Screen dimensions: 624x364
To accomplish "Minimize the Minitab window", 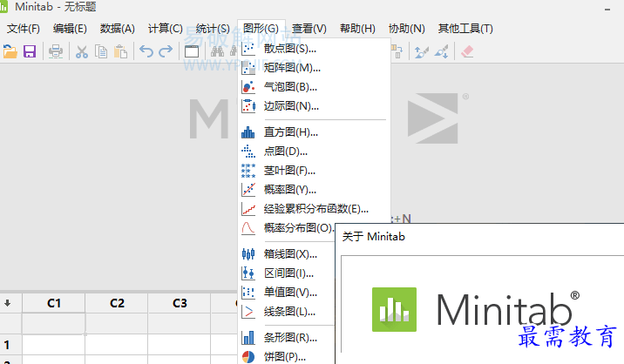I will coord(607,10).
